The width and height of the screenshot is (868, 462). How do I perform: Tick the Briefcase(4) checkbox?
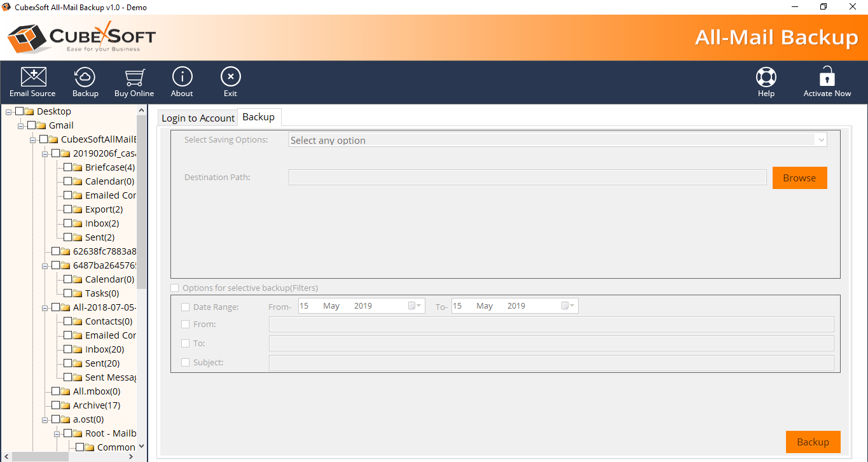point(67,167)
